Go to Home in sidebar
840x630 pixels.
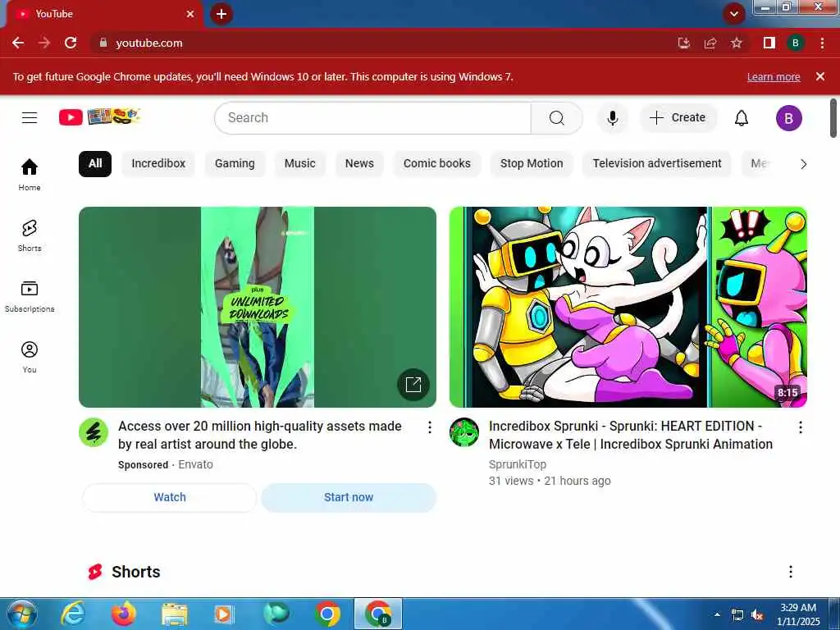coord(30,175)
